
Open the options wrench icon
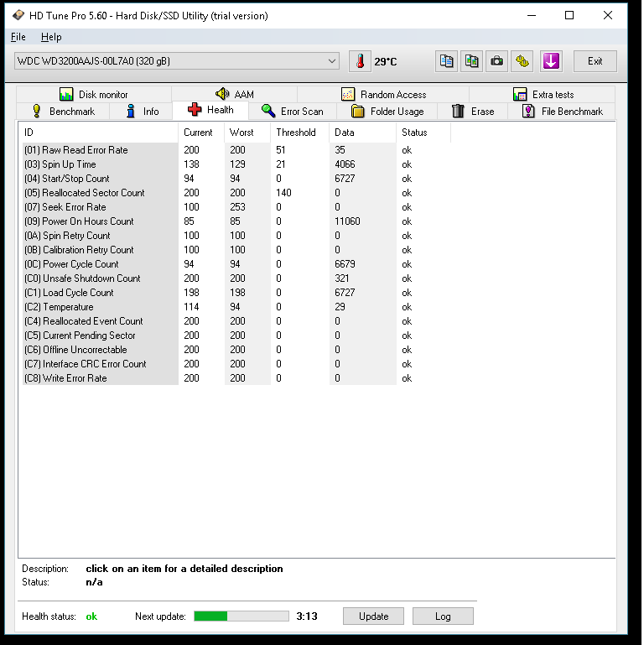pyautogui.click(x=522, y=61)
